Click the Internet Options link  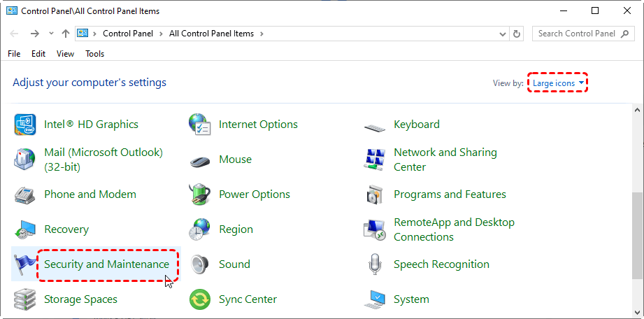258,125
